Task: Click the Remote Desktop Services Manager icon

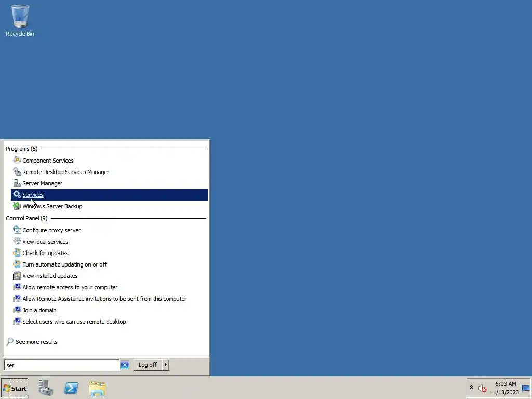Action: click(17, 171)
